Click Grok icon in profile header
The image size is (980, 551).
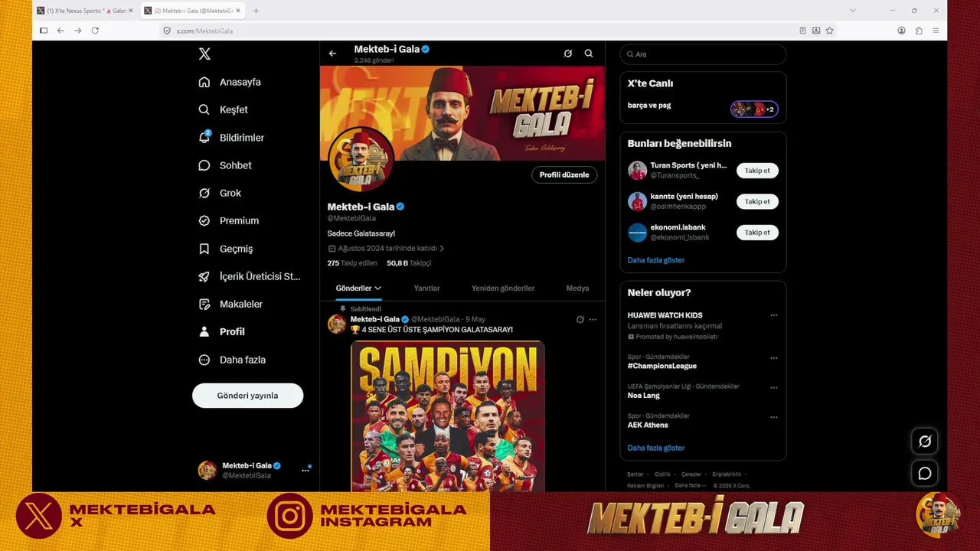coord(567,54)
